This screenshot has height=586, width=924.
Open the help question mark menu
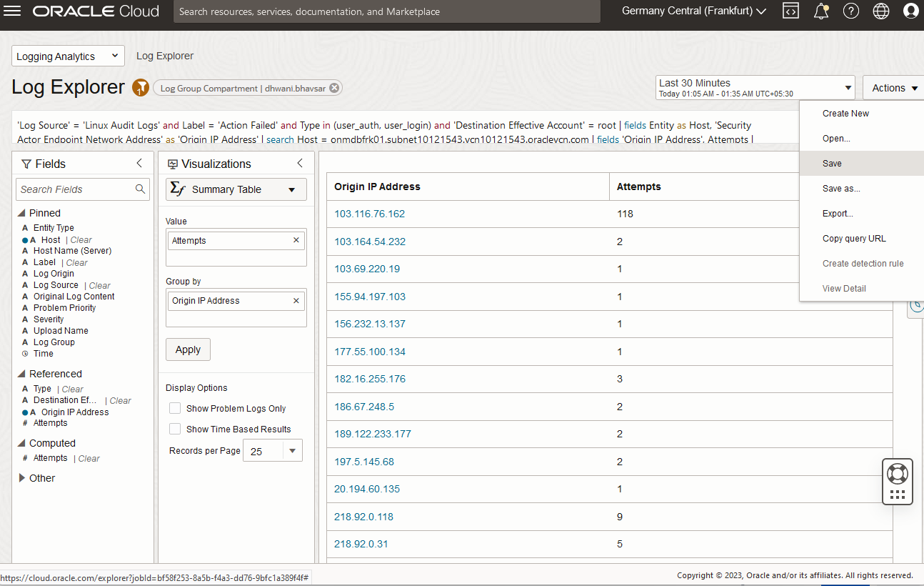[x=850, y=11]
